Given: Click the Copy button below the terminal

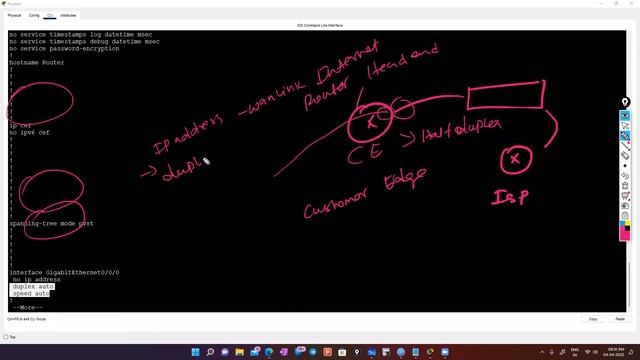Looking at the screenshot, I should tap(593, 319).
